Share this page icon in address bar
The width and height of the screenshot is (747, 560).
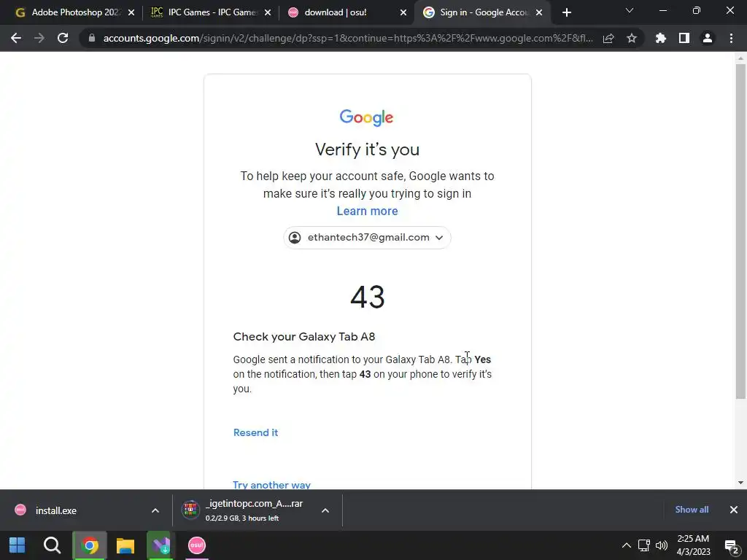(608, 39)
